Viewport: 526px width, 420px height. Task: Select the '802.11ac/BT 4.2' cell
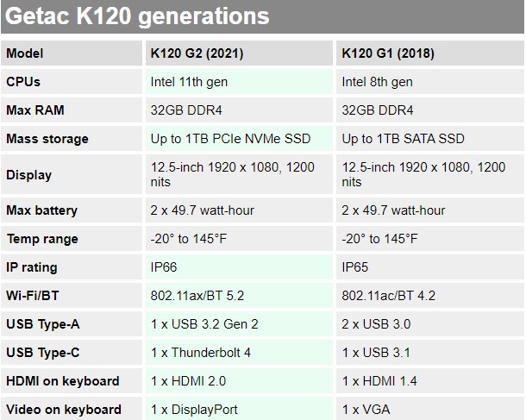[389, 296]
